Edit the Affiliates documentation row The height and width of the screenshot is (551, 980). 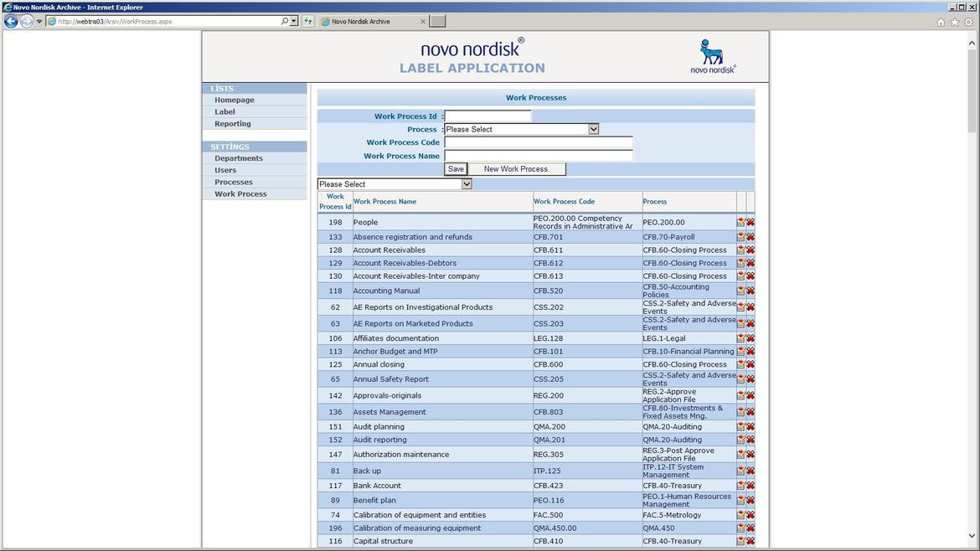(740, 338)
